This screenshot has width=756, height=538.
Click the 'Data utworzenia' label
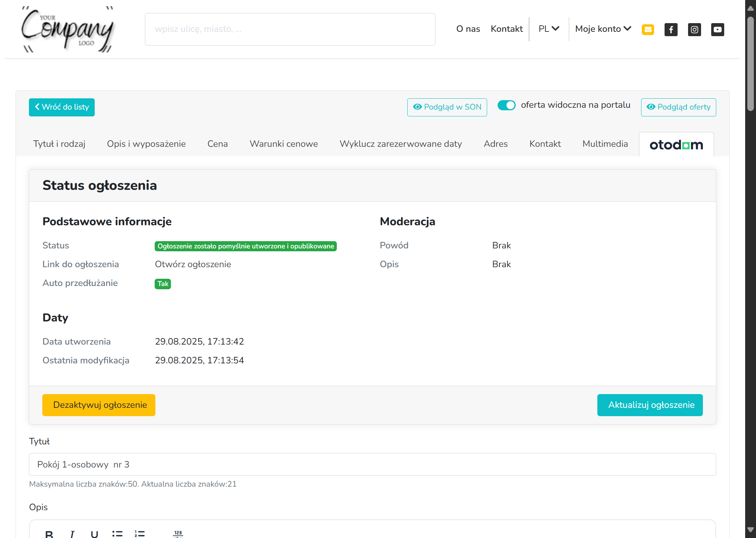[77, 342]
